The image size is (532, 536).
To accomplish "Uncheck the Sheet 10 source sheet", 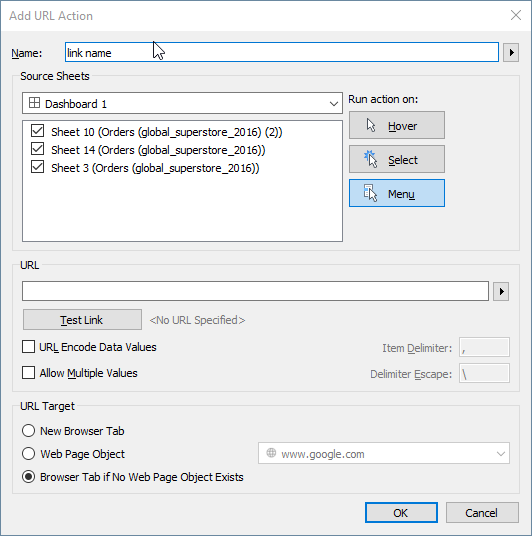I will pyautogui.click(x=37, y=131).
